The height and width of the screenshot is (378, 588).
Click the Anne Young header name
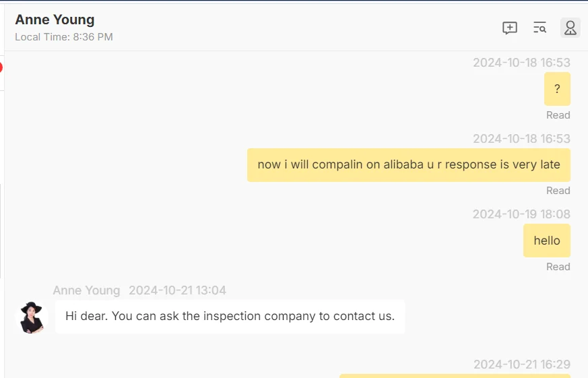tap(55, 20)
